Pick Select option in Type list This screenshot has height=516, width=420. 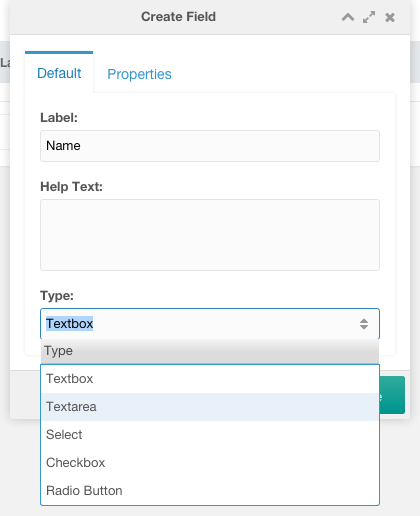tap(210, 435)
